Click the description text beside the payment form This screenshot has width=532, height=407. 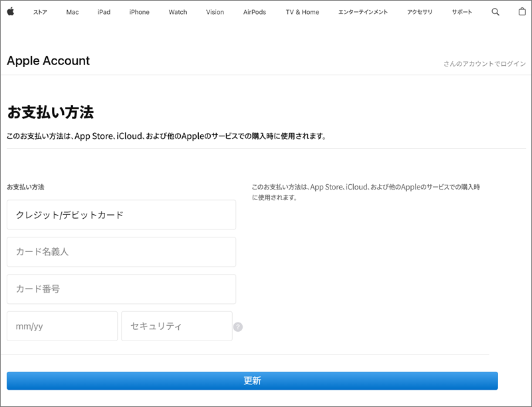[x=365, y=192]
